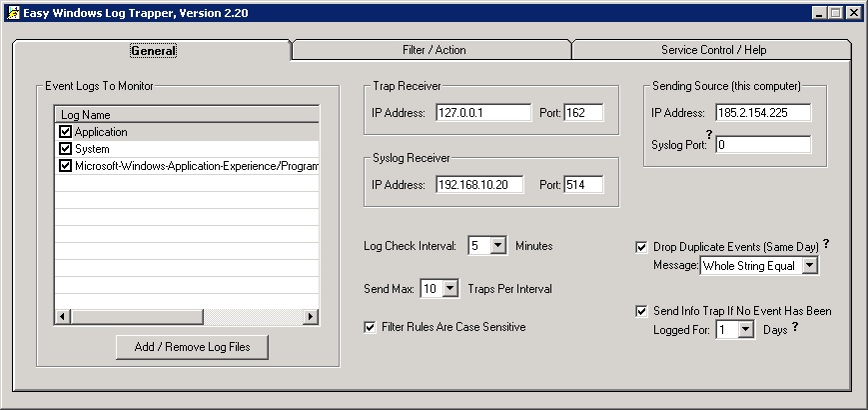Click the help question mark beside Syslog Port
868x410 pixels.
(709, 134)
